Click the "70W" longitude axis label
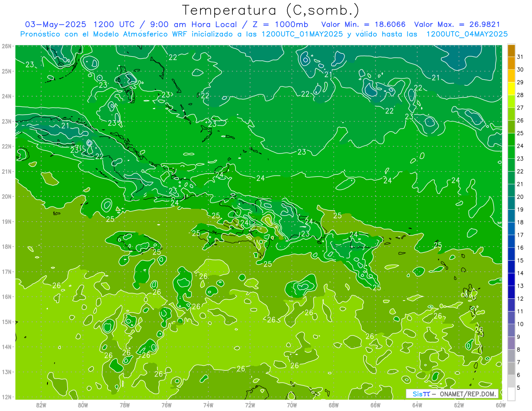 (292, 405)
